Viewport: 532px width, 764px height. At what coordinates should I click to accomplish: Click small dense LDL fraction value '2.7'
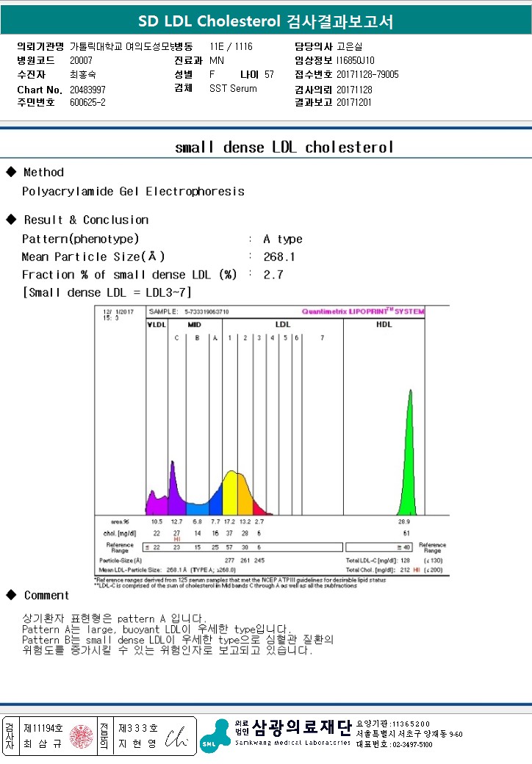coord(273,275)
